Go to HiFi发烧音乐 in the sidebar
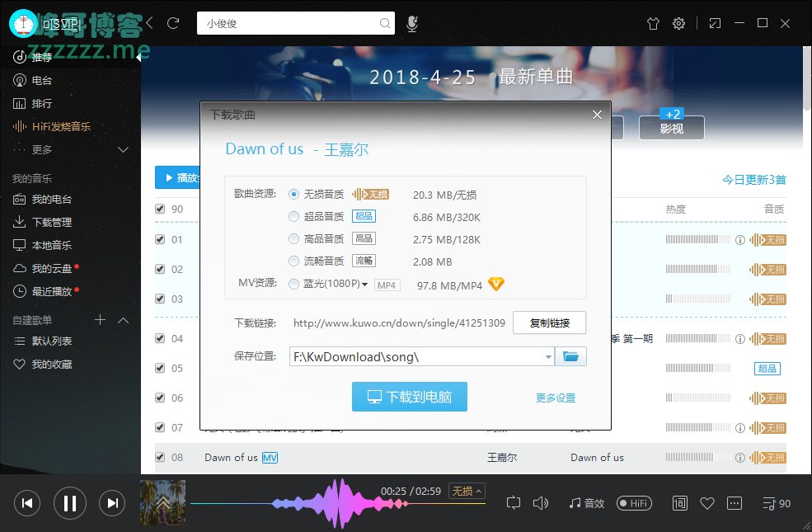812x532 pixels. click(61, 126)
